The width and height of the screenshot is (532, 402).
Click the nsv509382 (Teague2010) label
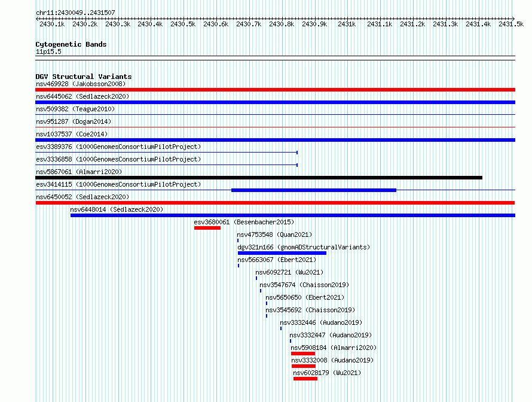pos(75,109)
